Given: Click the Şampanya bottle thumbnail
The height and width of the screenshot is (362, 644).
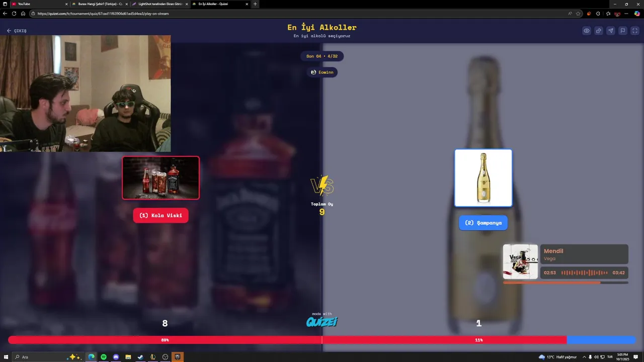Looking at the screenshot, I should pyautogui.click(x=484, y=178).
